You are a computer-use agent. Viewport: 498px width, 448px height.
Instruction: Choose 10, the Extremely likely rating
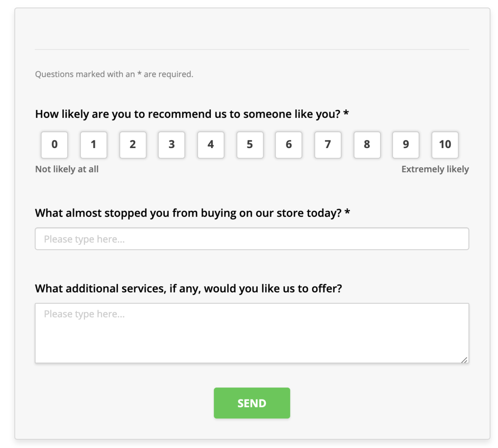click(x=444, y=145)
